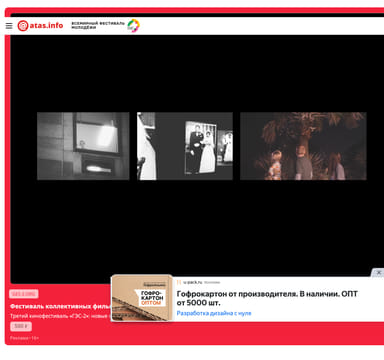Screen dimensions: 384x360
Task: Open the black-and-white window photo
Action: 83,146
